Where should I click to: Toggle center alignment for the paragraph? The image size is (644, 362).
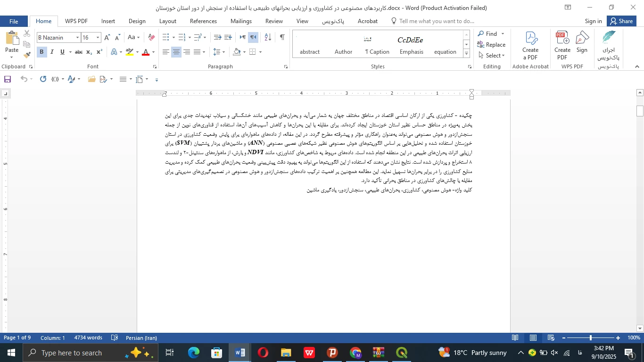click(x=176, y=52)
